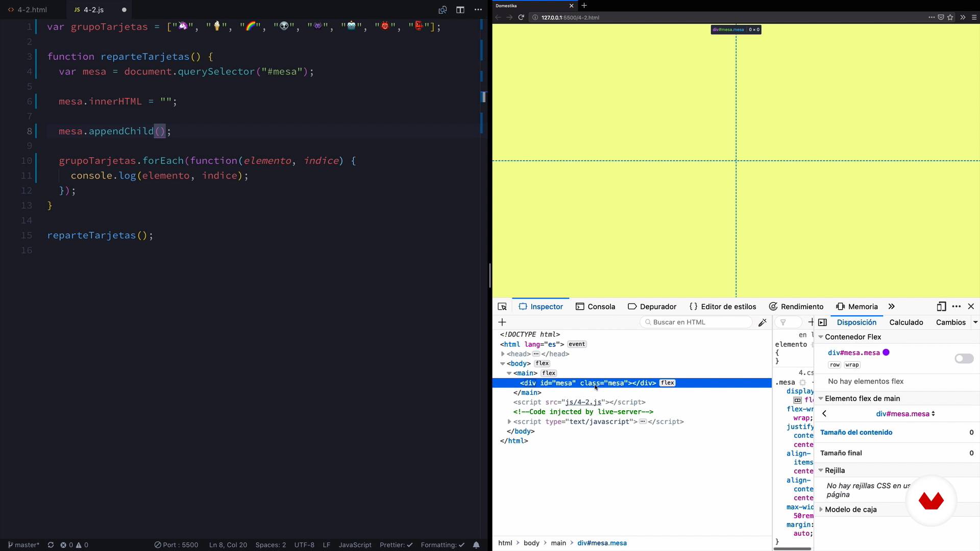
Task: Click the element picker icon in devtools
Action: click(x=502, y=307)
